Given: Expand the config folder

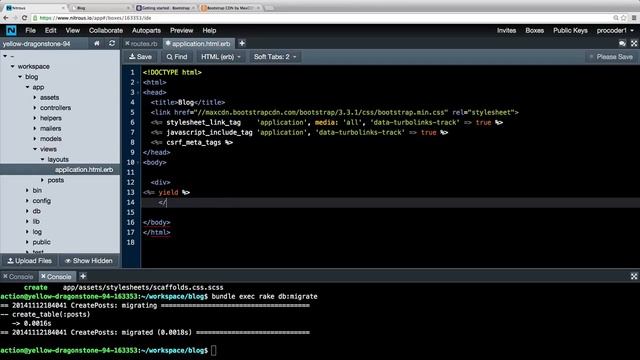Looking at the screenshot, I should pos(27,201).
